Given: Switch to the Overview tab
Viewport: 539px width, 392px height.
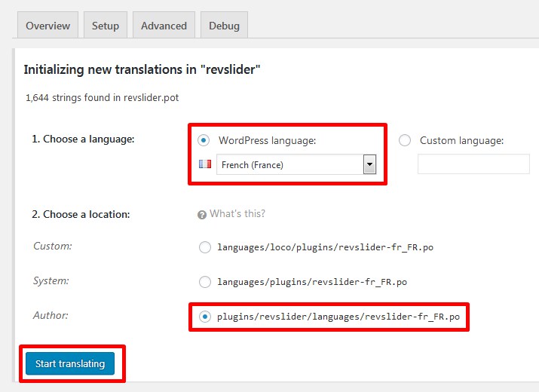Looking at the screenshot, I should tap(47, 25).
